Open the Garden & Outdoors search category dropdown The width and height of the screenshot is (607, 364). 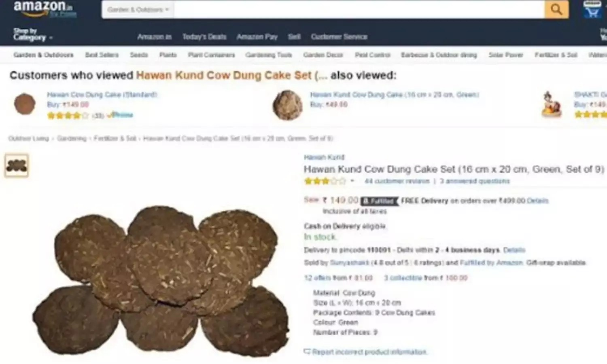(x=138, y=9)
